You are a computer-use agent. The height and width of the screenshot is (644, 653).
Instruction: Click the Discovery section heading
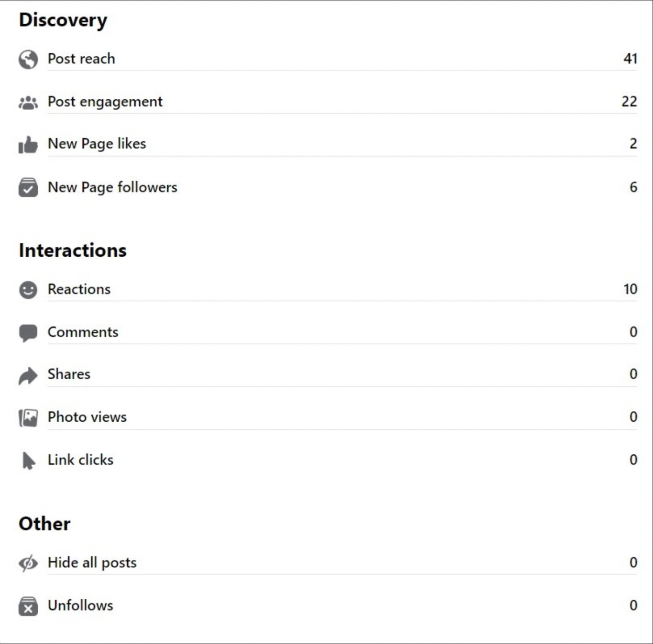[x=63, y=21]
